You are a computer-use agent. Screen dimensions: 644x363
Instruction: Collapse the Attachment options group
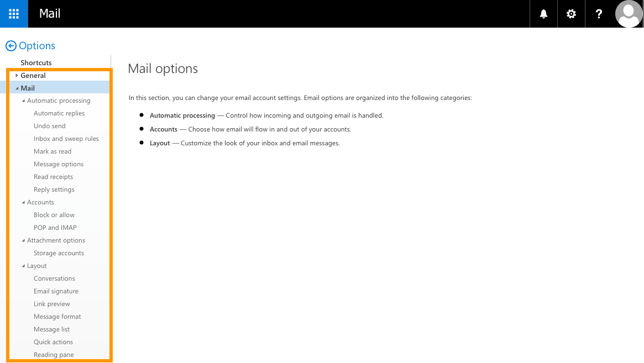(x=23, y=241)
